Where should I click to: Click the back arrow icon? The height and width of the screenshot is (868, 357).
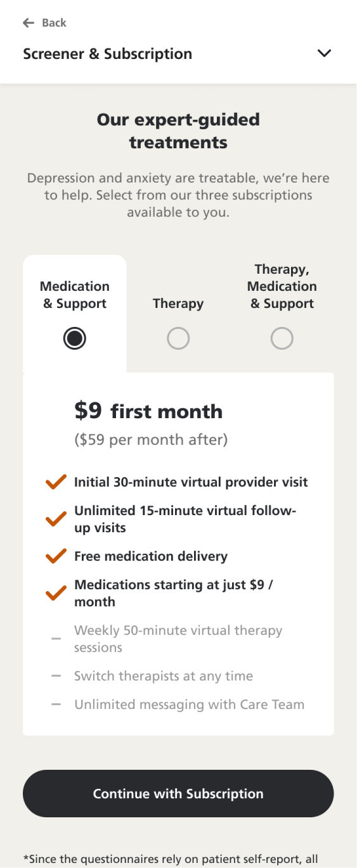click(x=28, y=23)
